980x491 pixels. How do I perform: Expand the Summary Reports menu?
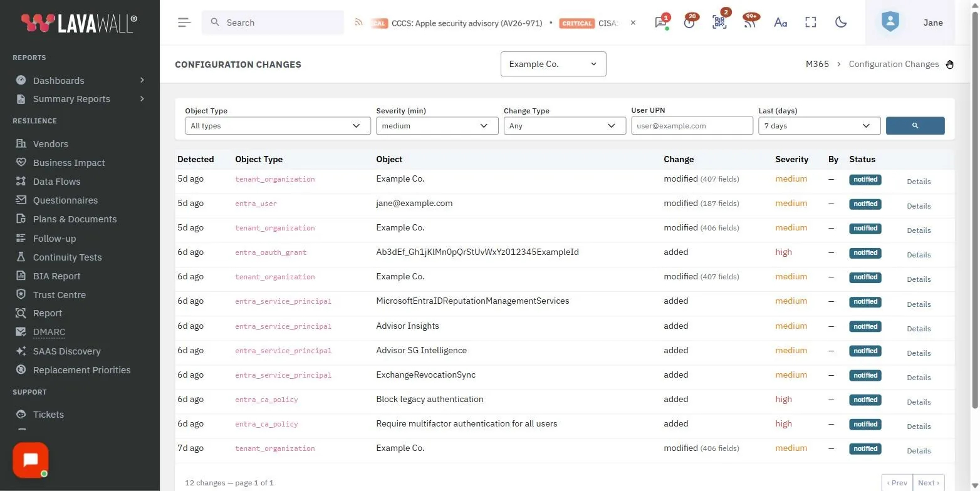(80, 99)
